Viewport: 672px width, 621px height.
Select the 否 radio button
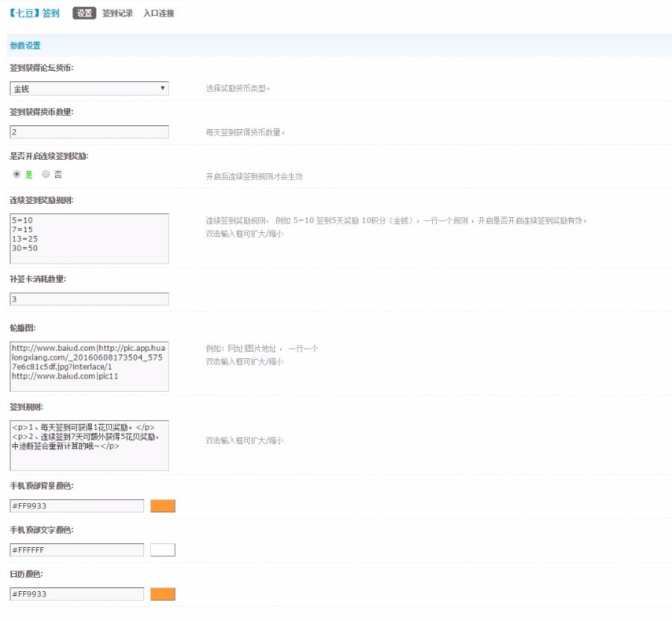(x=46, y=174)
